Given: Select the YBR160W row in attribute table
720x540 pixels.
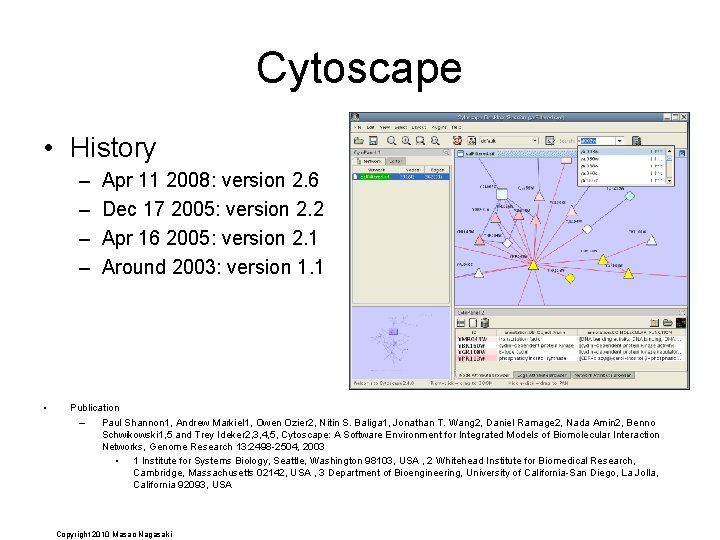Looking at the screenshot, I should pyautogui.click(x=571, y=345).
